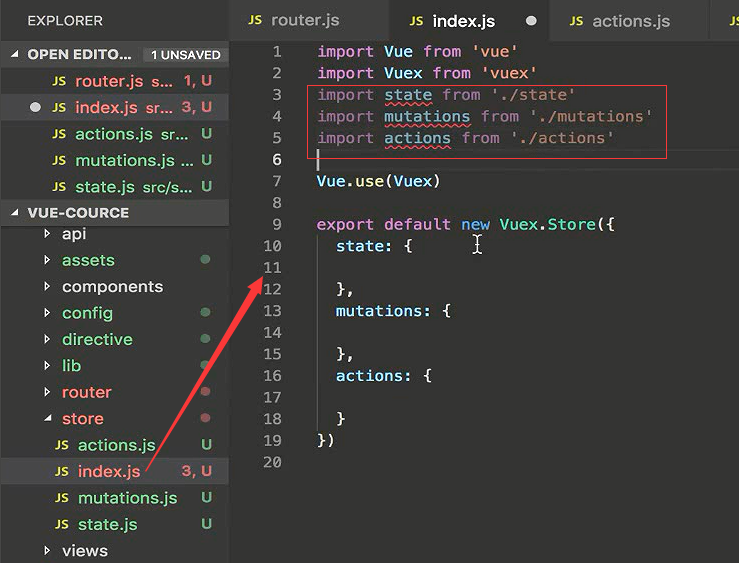Open state.js in the store folder
The height and width of the screenshot is (563, 739).
107,524
